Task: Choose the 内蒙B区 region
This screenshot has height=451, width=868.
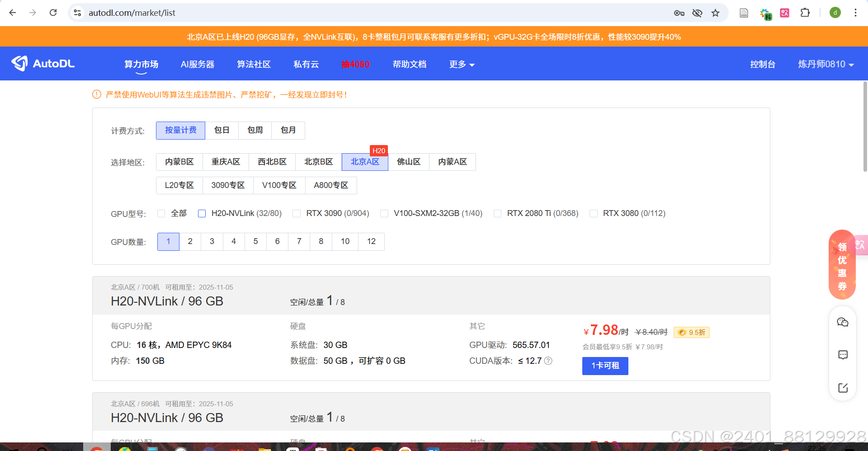Action: pos(179,162)
